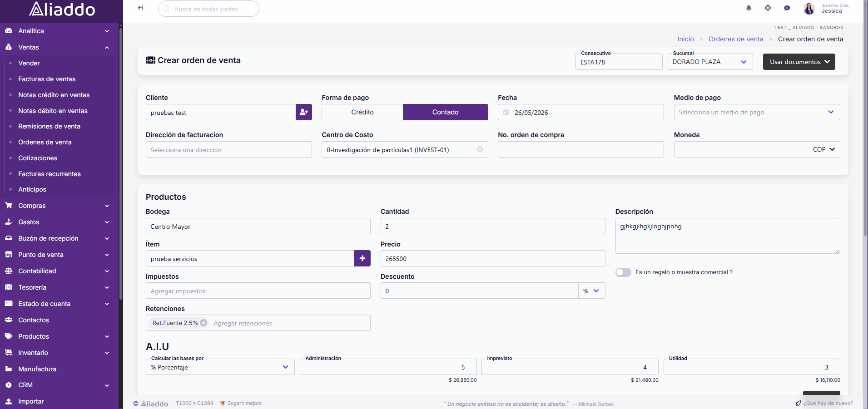
Task: Click the Cantidad input field
Action: coord(493,226)
